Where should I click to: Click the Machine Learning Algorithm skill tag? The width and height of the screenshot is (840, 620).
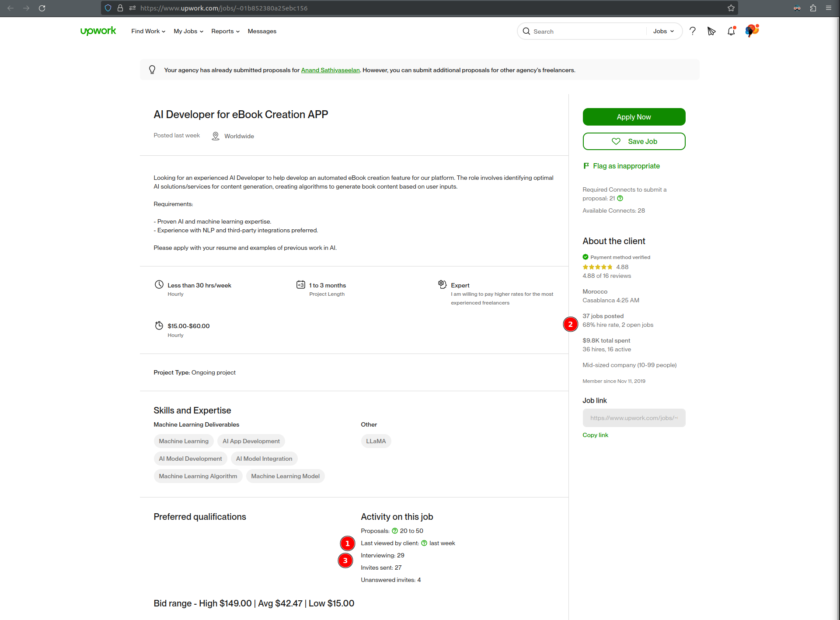[x=198, y=476]
